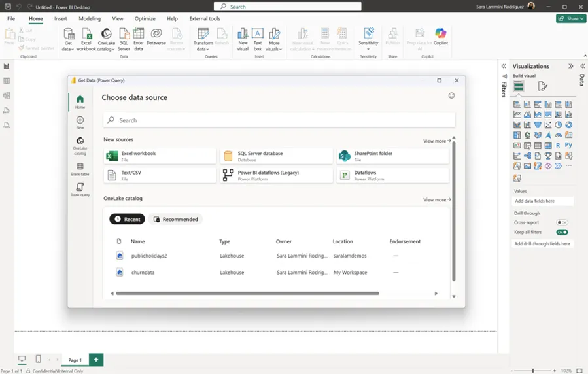
Task: Click New in the Get Data sidebar
Action: [x=80, y=122]
